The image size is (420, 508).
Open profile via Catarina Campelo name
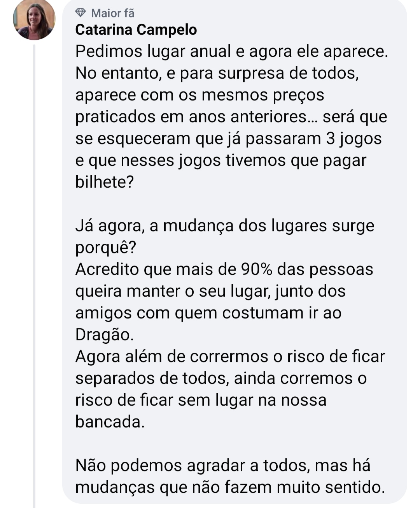pyautogui.click(x=136, y=30)
